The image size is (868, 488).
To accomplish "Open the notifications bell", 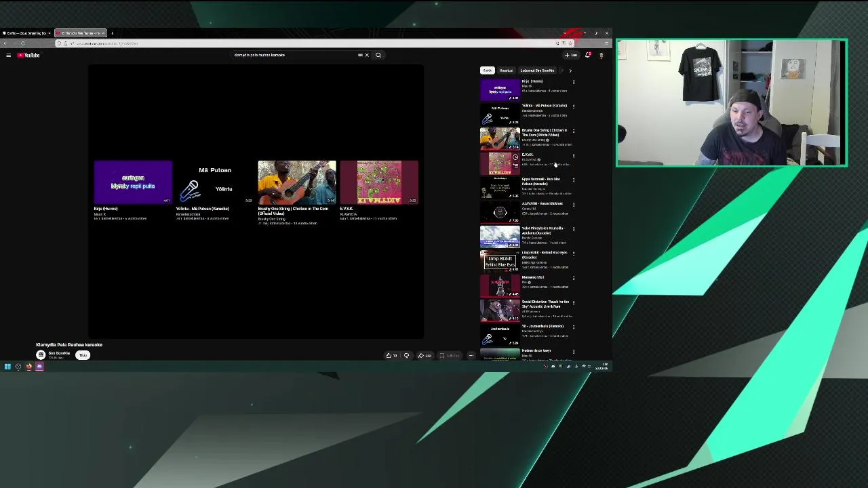I will pyautogui.click(x=588, y=55).
